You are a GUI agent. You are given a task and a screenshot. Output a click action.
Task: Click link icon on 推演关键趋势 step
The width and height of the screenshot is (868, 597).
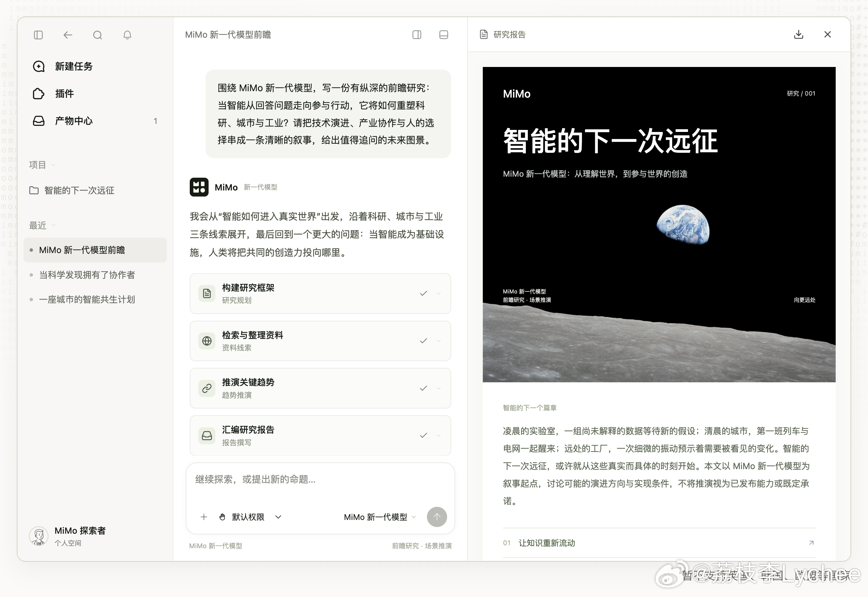pyautogui.click(x=207, y=388)
